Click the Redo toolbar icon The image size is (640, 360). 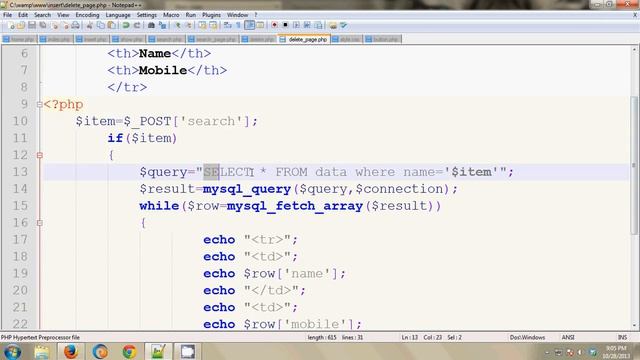click(x=137, y=25)
